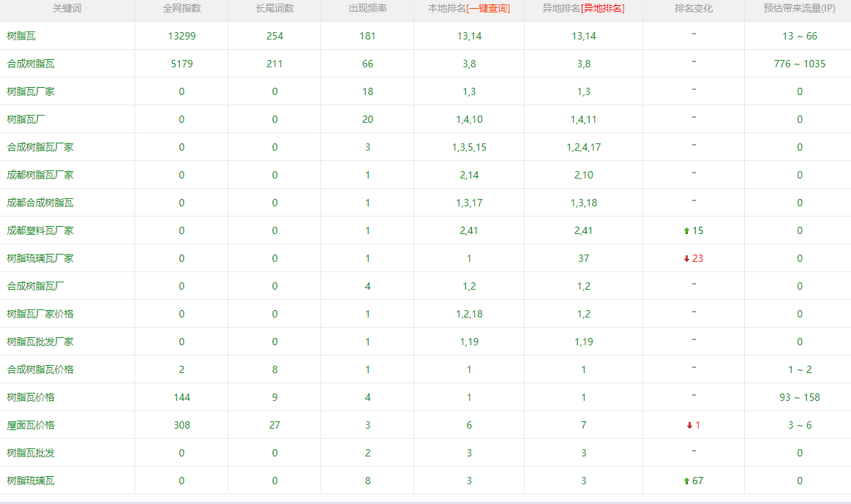Click green up arrow beside 67
Viewport: 851px width, 504px height.
point(686,481)
